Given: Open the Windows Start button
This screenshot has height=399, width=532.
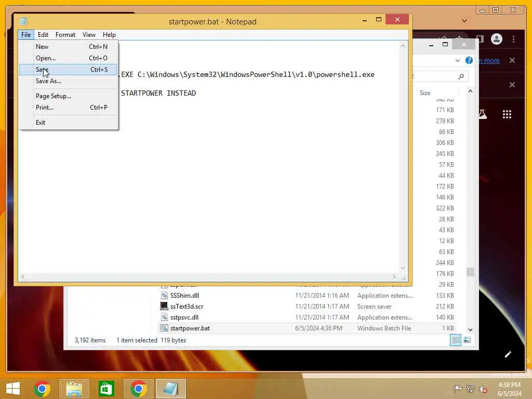Looking at the screenshot, I should (13, 389).
